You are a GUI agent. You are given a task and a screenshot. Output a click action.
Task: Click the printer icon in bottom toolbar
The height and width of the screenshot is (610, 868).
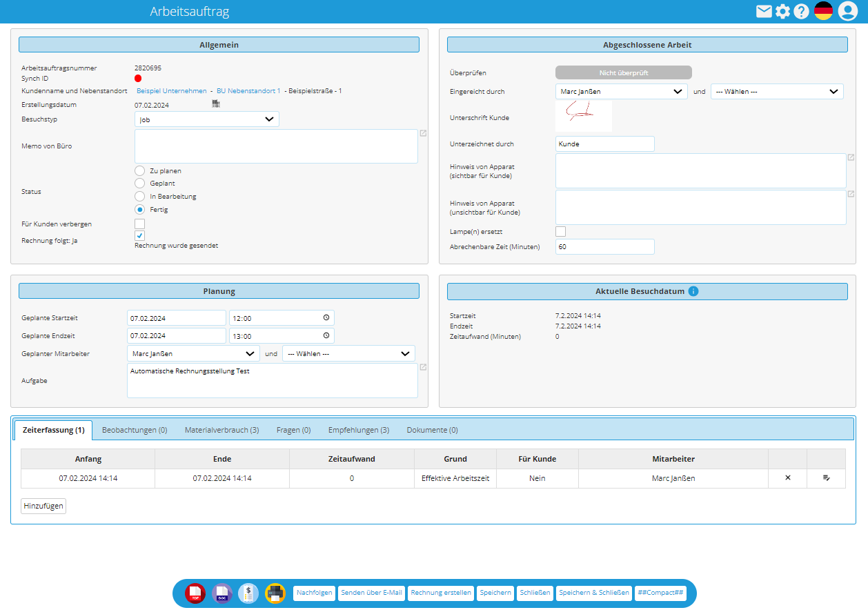coord(275,593)
